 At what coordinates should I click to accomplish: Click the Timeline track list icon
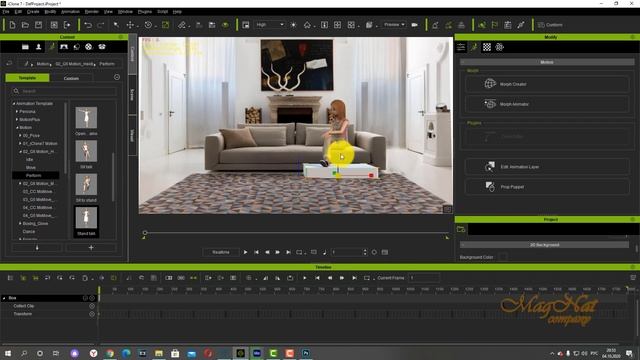10,278
